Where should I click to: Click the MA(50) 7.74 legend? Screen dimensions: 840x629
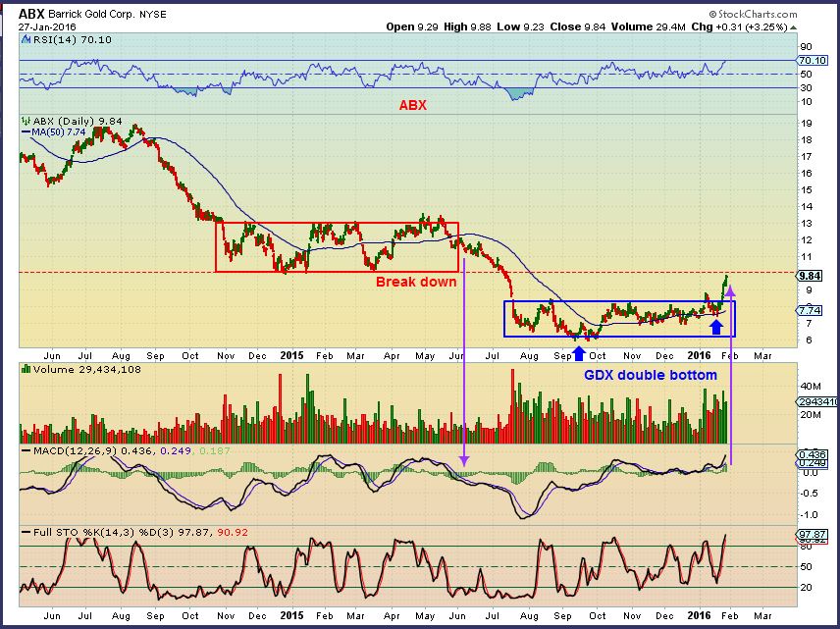coord(53,131)
